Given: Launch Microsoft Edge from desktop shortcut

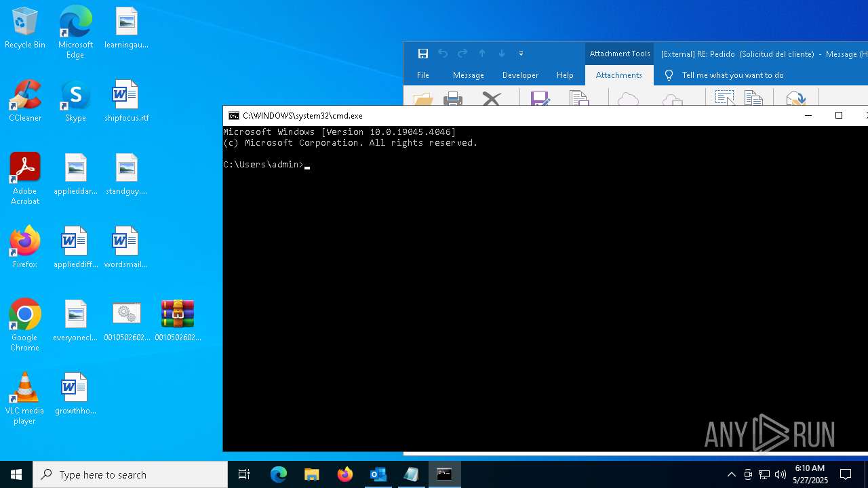Looking at the screenshot, I should point(75,32).
